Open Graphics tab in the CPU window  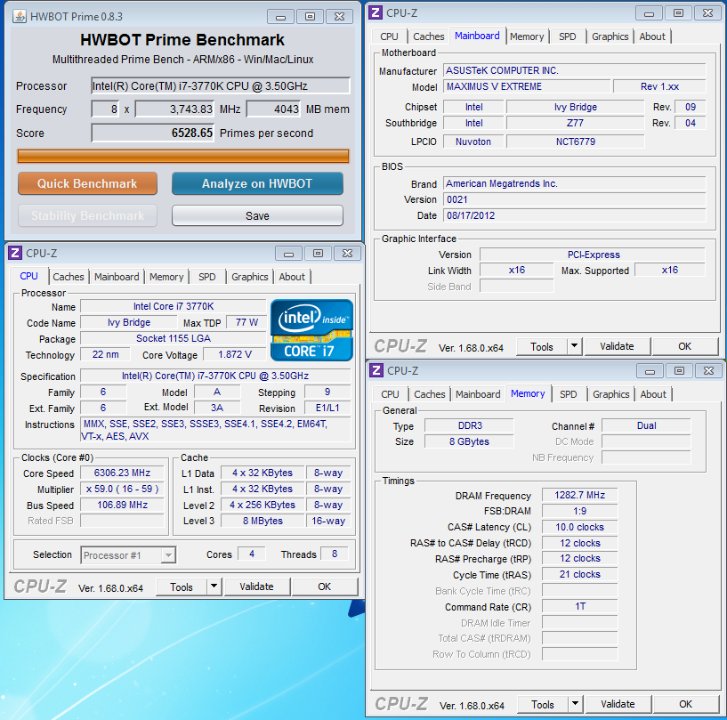tap(249, 277)
